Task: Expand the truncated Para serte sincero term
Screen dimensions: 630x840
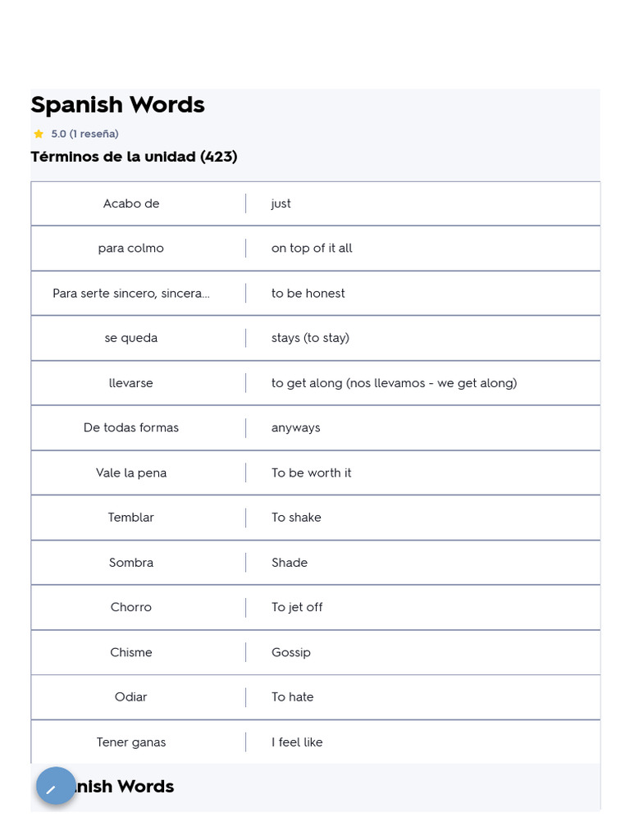Action: (131, 293)
